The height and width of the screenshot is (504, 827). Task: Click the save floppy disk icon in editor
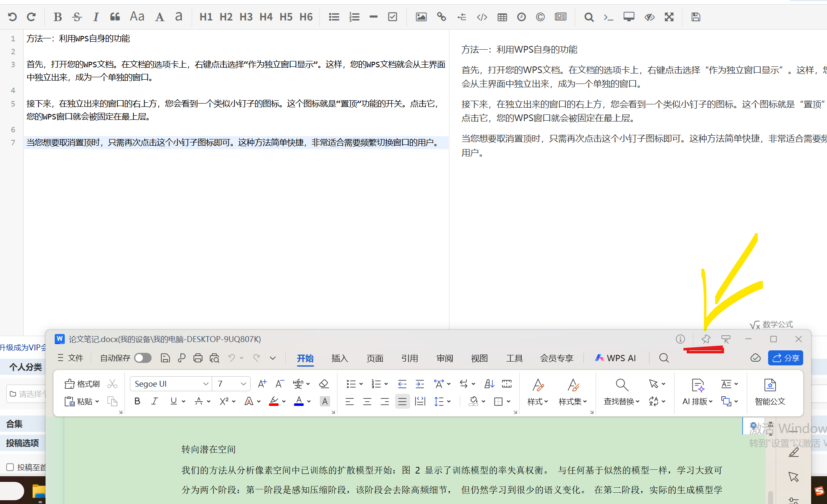(x=695, y=17)
